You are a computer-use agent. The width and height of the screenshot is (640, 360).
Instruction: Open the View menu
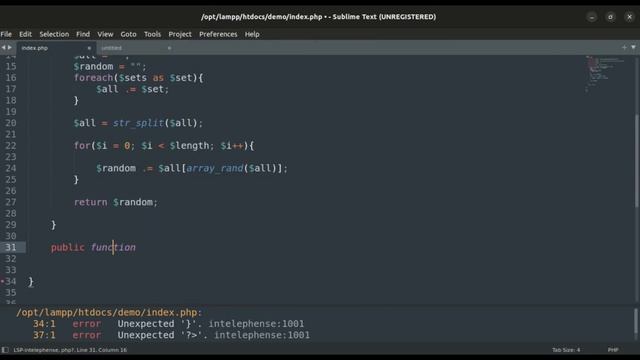(x=105, y=34)
